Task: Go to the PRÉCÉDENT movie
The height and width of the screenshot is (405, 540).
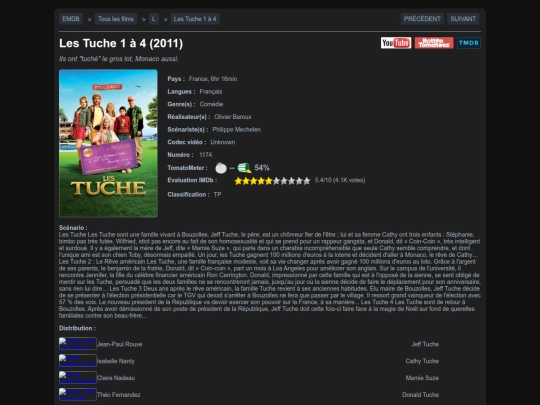Action: pyautogui.click(x=422, y=19)
